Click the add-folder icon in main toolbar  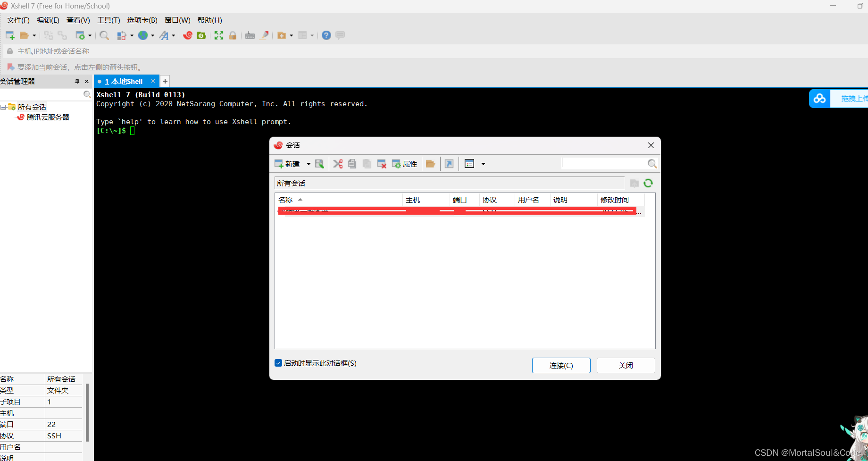coord(282,35)
